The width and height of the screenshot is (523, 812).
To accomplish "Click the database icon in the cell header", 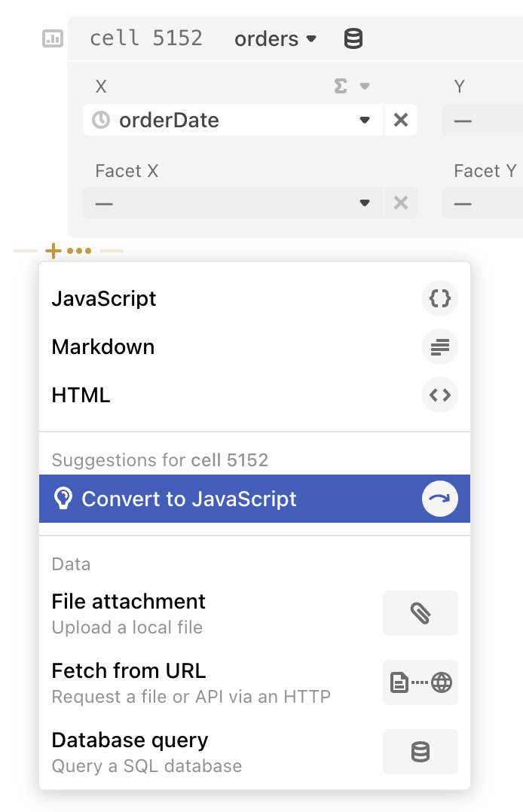I will [352, 38].
